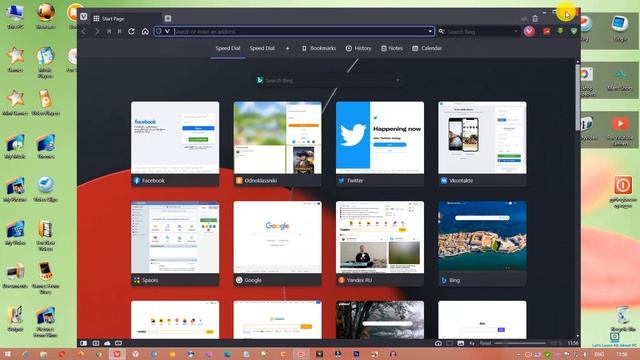This screenshot has width=640, height=360.
Task: Open closed tabs trash can icon
Action: click(535, 18)
